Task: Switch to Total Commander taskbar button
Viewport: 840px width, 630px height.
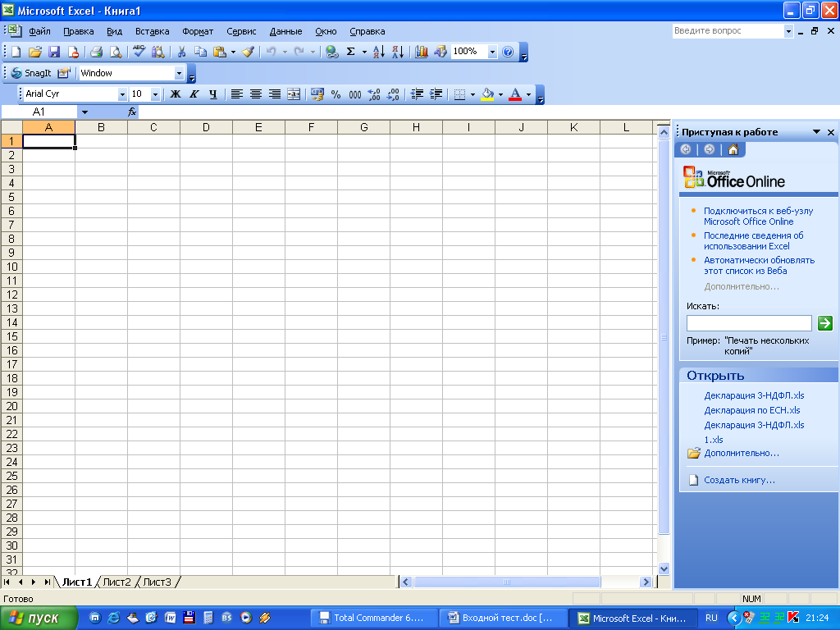Action: point(373,618)
